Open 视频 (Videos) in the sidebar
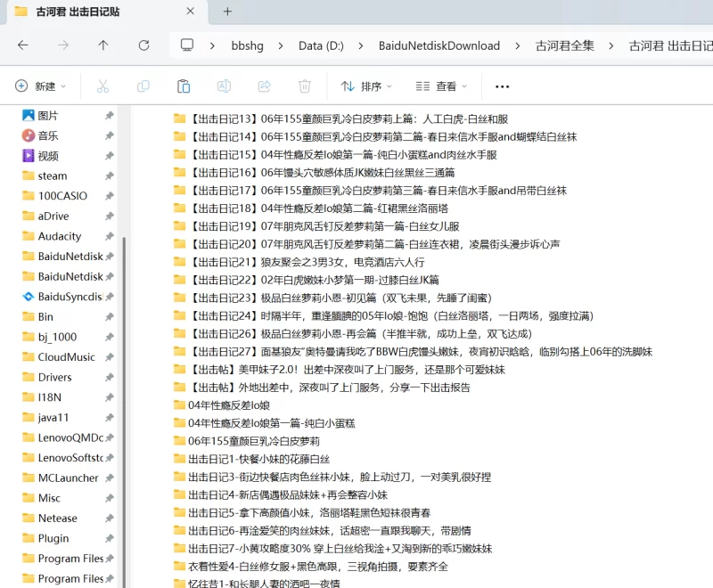This screenshot has height=588, width=713. click(48, 156)
